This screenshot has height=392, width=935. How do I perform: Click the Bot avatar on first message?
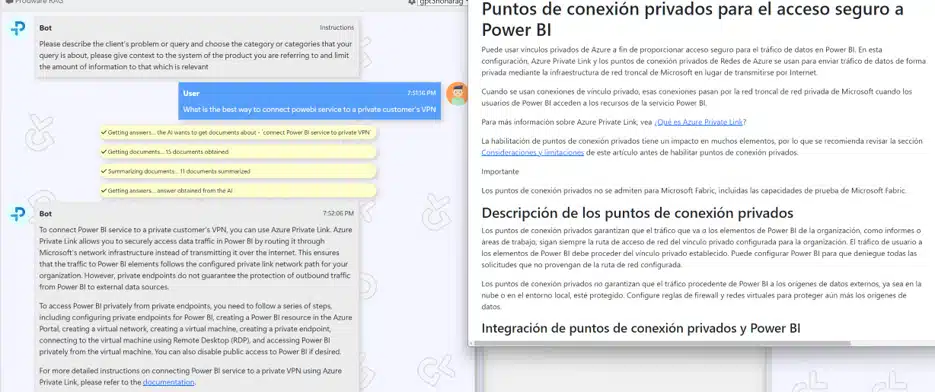[18, 29]
